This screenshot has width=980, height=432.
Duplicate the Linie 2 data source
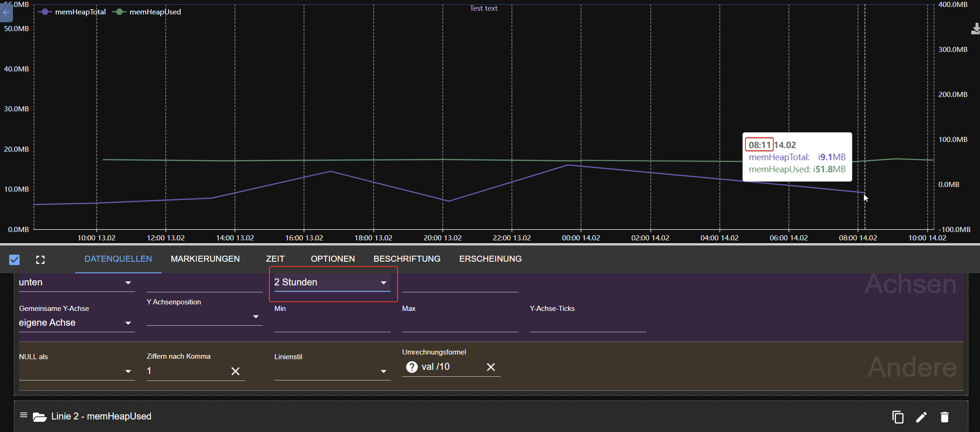pyautogui.click(x=898, y=417)
